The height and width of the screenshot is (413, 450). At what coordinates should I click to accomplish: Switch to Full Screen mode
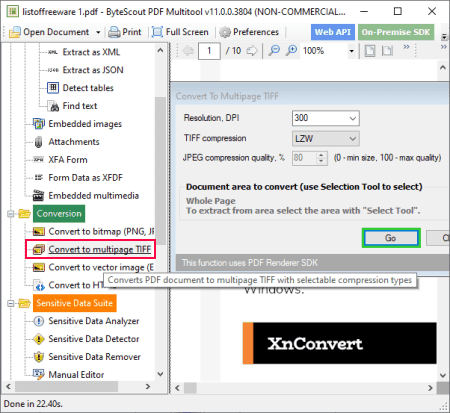(x=180, y=32)
